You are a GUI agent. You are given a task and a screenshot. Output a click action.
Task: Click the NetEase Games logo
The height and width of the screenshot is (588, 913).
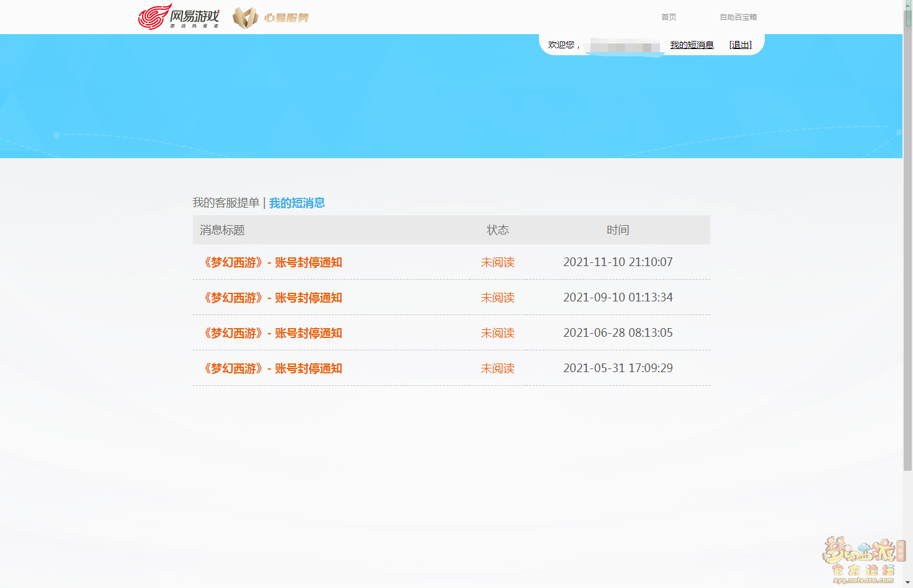click(x=179, y=17)
